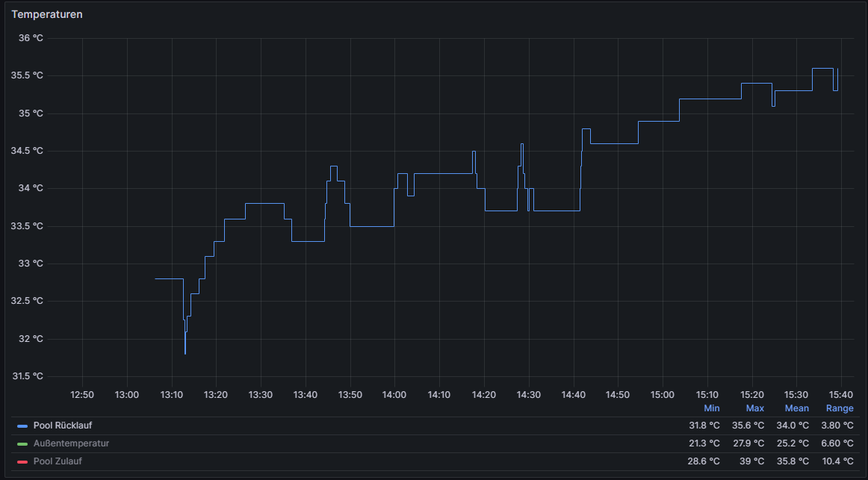Screen dimensions: 868x480
Task: Sort legend by the Min column
Action: 711,408
